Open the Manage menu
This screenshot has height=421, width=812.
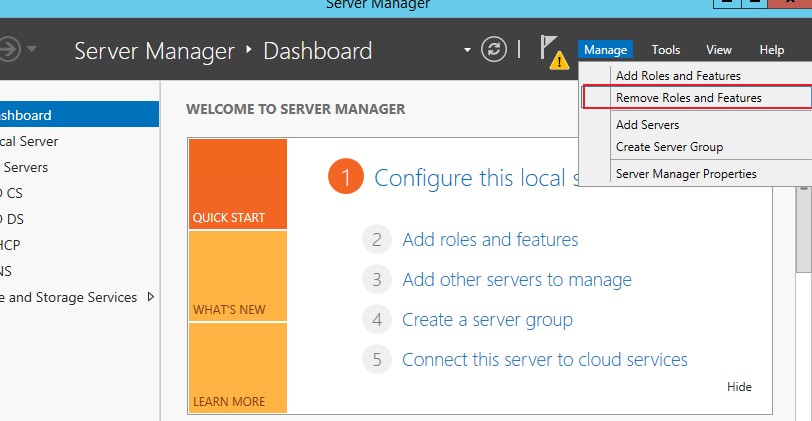point(605,50)
